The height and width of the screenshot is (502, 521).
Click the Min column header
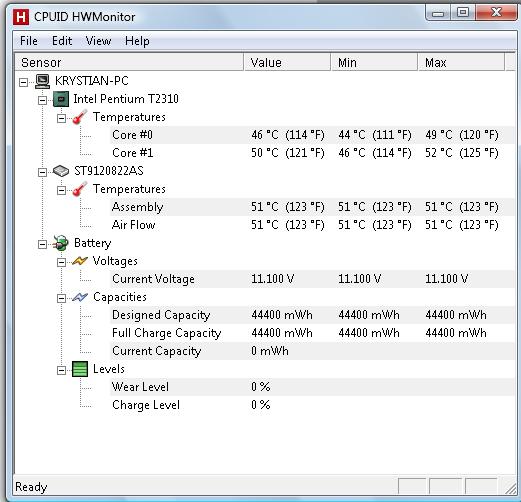[374, 62]
